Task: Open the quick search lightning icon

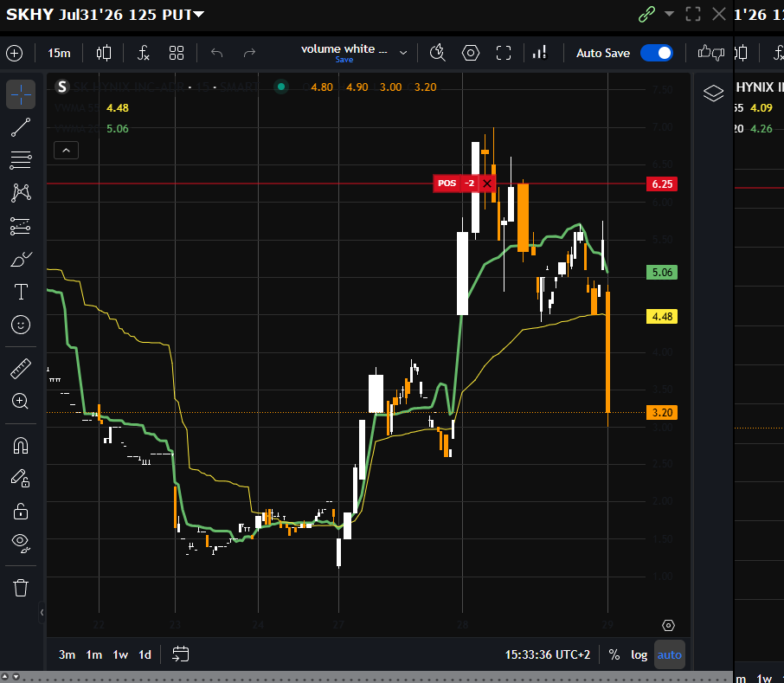Action: click(438, 53)
